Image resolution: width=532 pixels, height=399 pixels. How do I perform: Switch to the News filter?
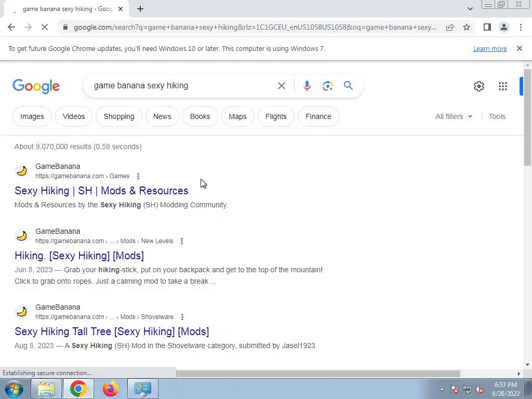(162, 116)
